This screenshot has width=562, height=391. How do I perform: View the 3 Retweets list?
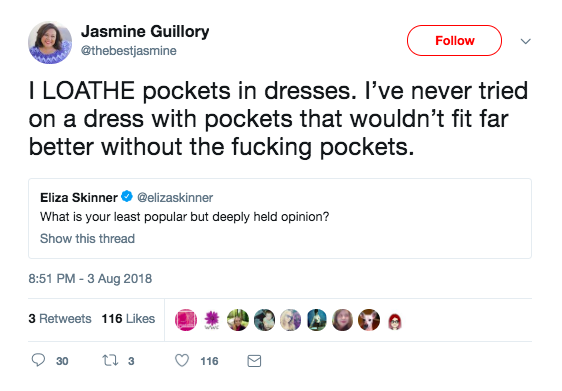point(60,319)
